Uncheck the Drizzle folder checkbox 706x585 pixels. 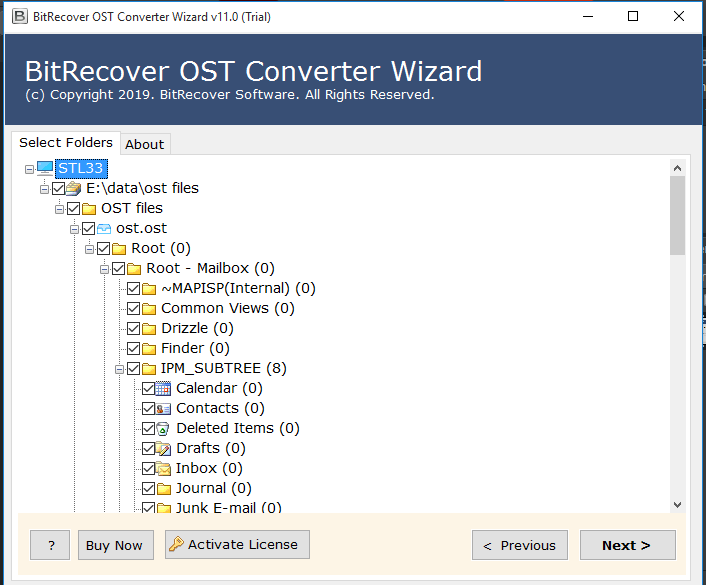(x=134, y=328)
